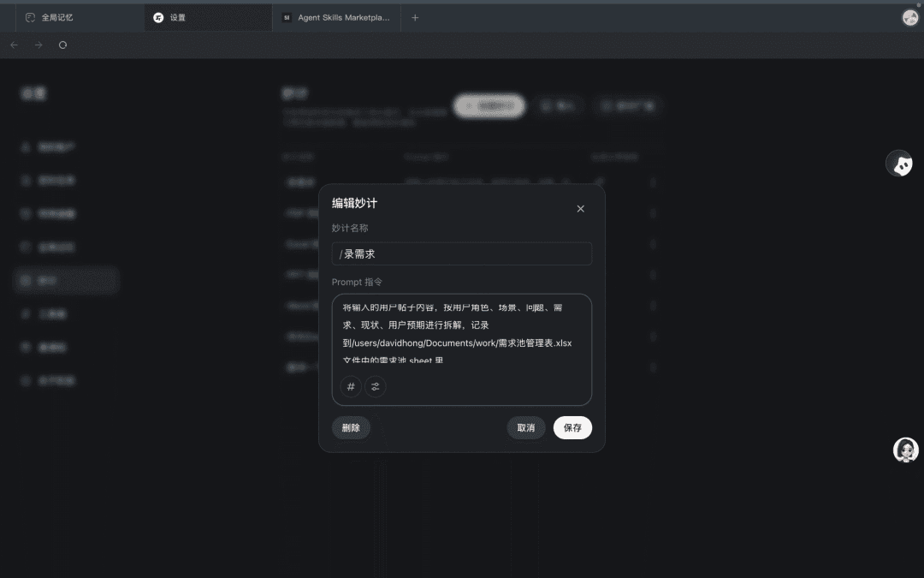The image size is (924, 578).
Task: Open the panda avatar assistant
Action: [x=899, y=163]
